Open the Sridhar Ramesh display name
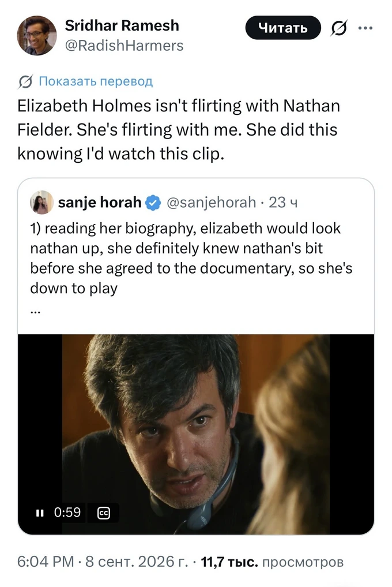 [x=122, y=25]
